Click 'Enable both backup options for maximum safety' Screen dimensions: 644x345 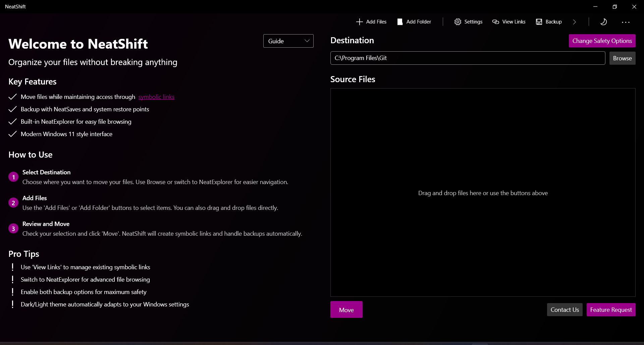[84, 292]
